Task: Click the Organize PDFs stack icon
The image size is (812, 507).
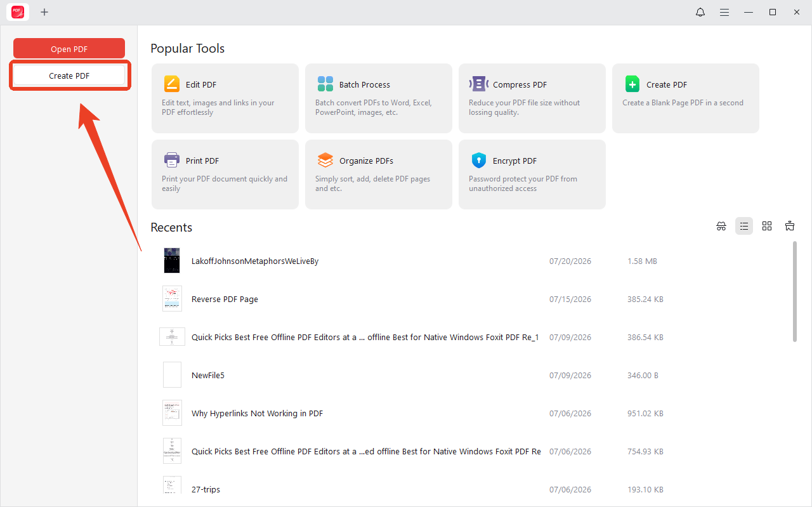Action: pyautogui.click(x=325, y=160)
